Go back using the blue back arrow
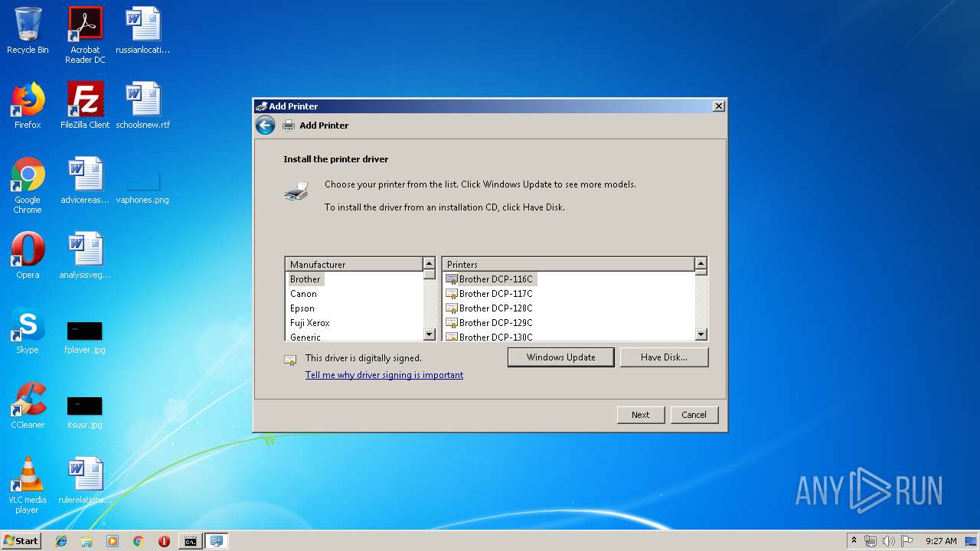This screenshot has height=551, width=980. point(265,126)
